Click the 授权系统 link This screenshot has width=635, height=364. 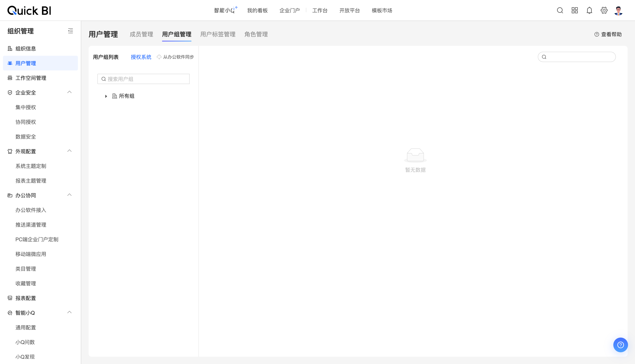tap(141, 57)
